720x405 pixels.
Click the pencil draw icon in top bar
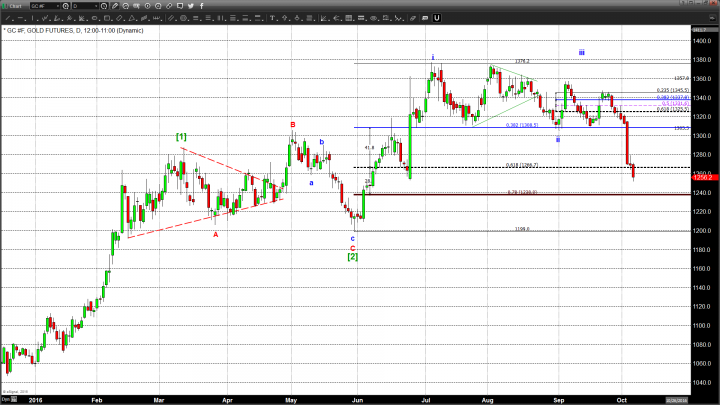coord(114,7)
